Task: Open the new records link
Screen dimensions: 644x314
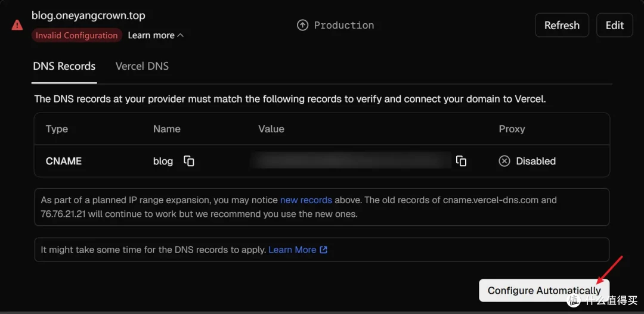Action: (306, 200)
